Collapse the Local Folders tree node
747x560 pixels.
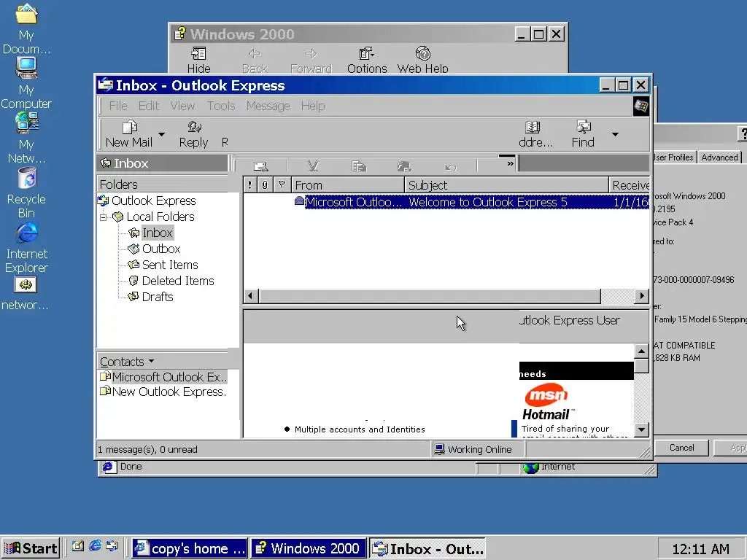tap(103, 217)
